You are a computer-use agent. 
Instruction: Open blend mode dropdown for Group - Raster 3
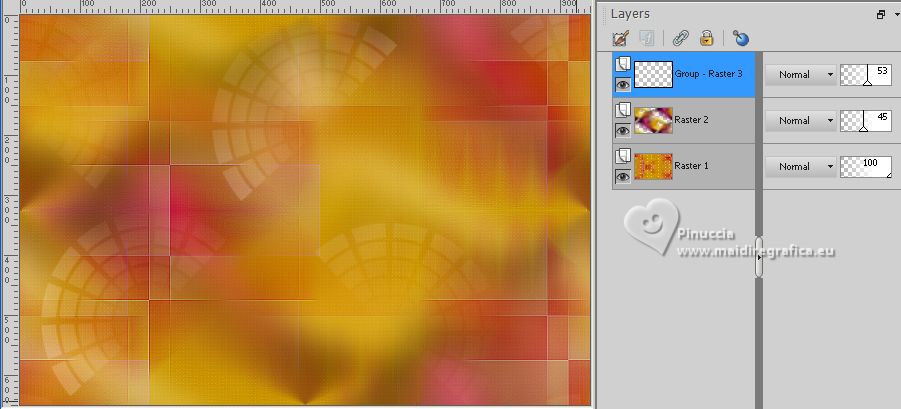(x=801, y=75)
